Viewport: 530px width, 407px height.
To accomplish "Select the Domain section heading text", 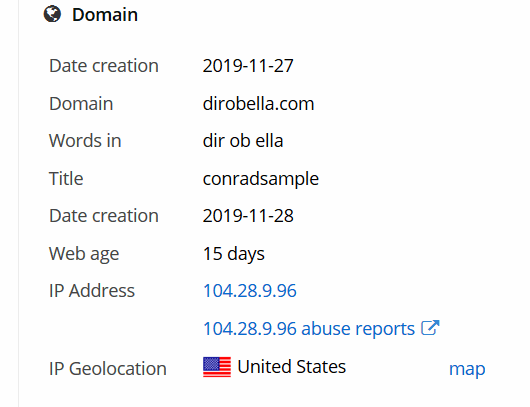I will coord(105,15).
